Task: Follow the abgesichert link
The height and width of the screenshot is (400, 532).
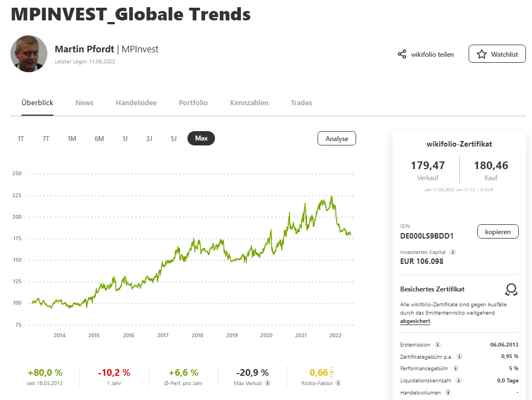Action: coord(415,321)
